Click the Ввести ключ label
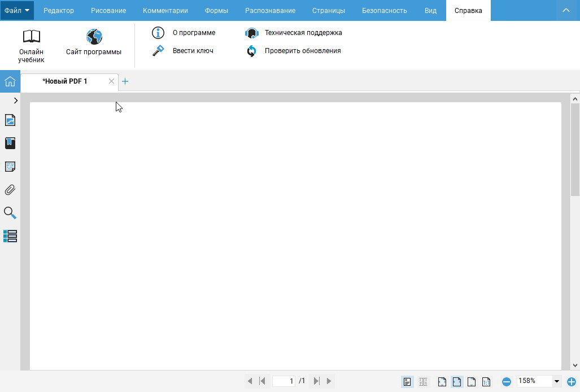The height and width of the screenshot is (392, 580). click(193, 51)
